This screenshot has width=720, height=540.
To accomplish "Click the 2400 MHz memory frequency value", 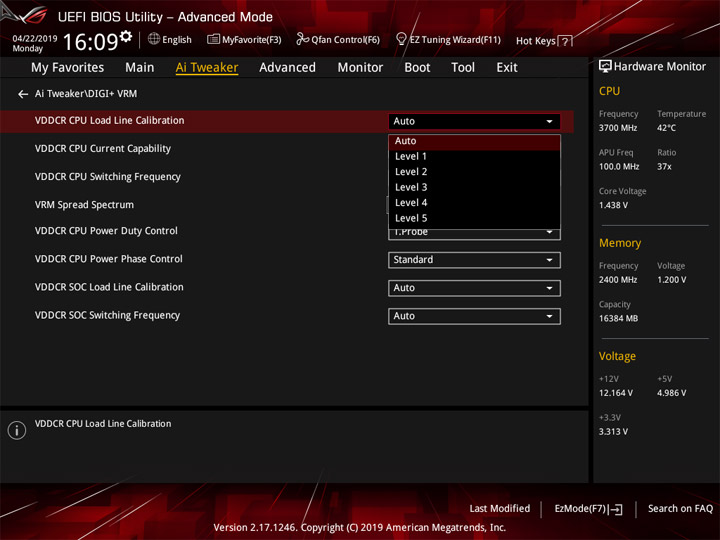I will coord(618,280).
